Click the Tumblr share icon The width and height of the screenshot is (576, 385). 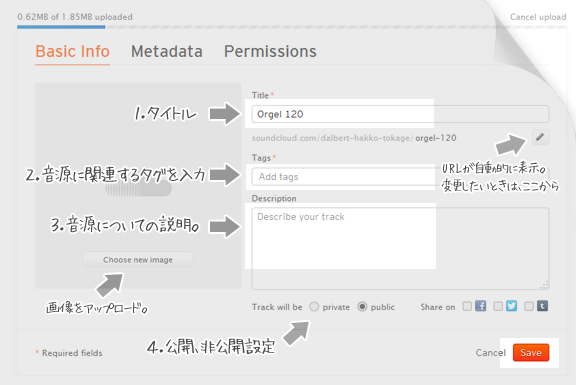[x=542, y=306]
